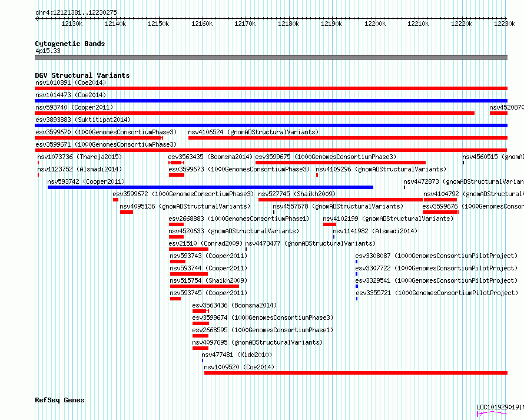The image size is (524, 420).
Task: Click nsv4473477 (gnomADStructuralVariants) label
Action: [x=310, y=243]
